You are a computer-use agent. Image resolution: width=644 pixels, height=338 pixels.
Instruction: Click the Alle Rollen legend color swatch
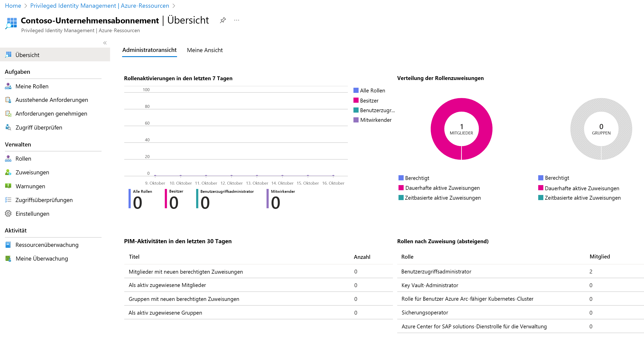coord(356,91)
